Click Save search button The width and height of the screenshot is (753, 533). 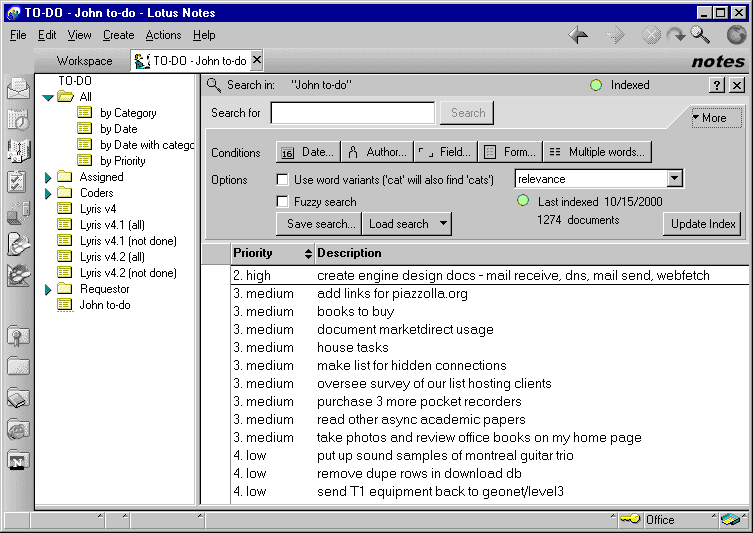[319, 224]
